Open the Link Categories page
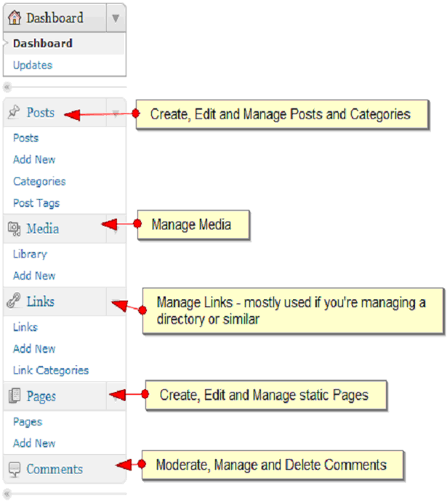Screen dimensions: 447x504 pyautogui.click(x=51, y=370)
